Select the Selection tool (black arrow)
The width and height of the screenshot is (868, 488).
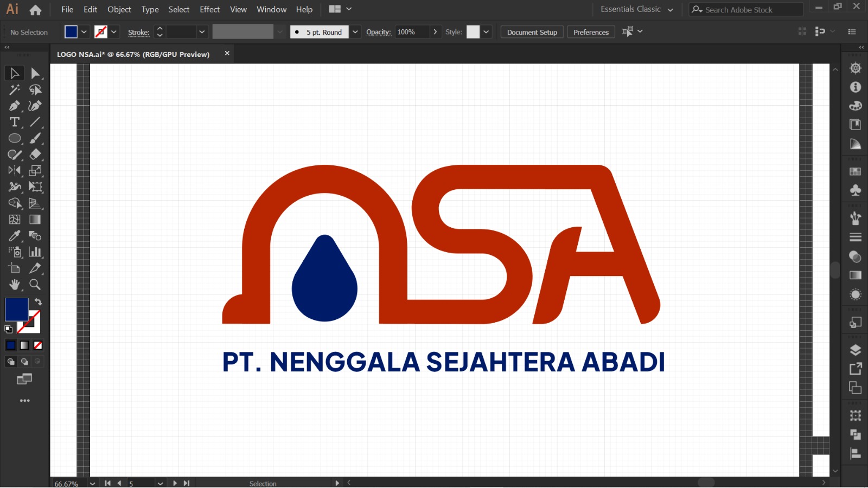pos(15,73)
